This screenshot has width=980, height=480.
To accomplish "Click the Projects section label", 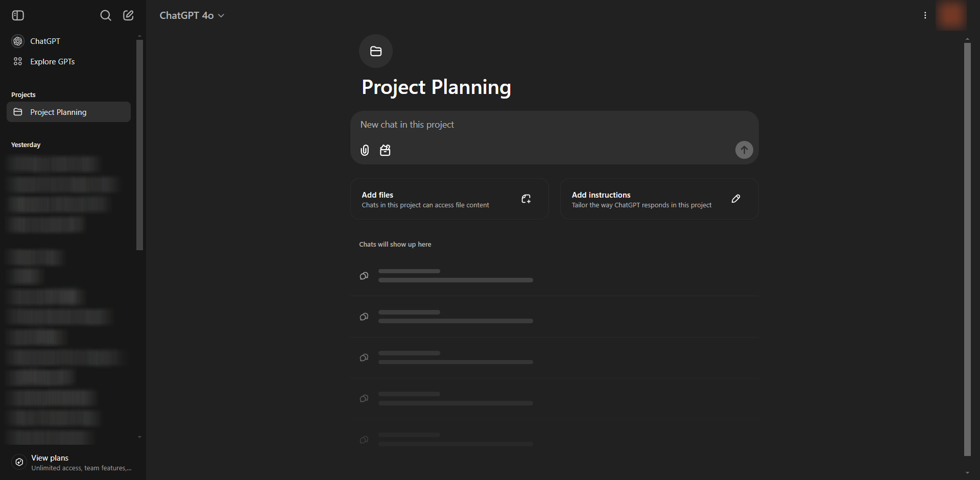I will click(23, 95).
